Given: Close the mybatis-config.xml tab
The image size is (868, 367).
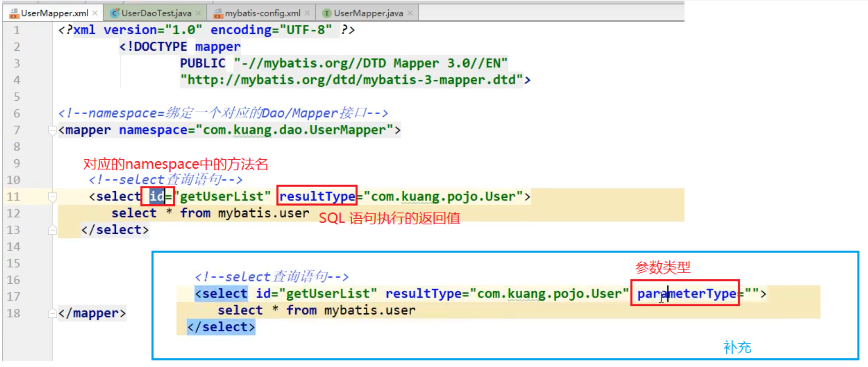Looking at the screenshot, I should point(307,13).
